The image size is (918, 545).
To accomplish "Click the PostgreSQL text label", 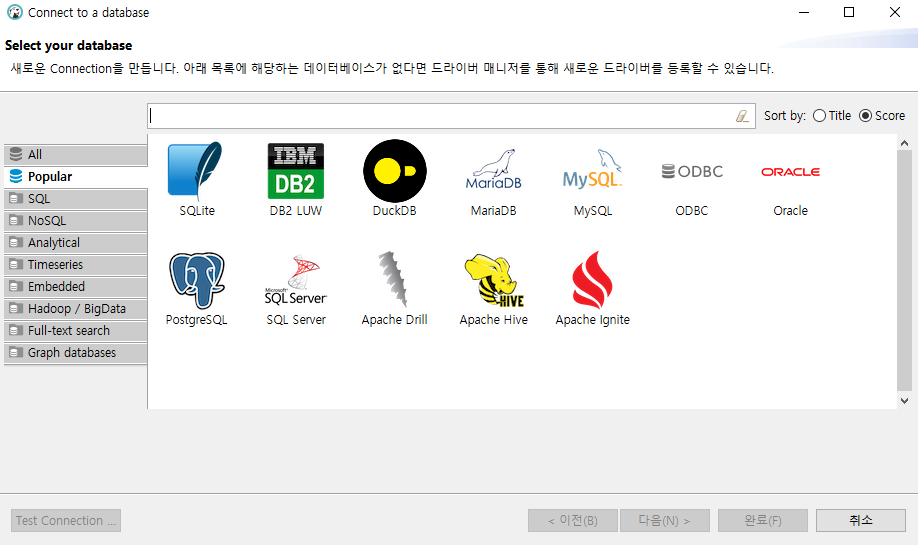I will coord(196,320).
